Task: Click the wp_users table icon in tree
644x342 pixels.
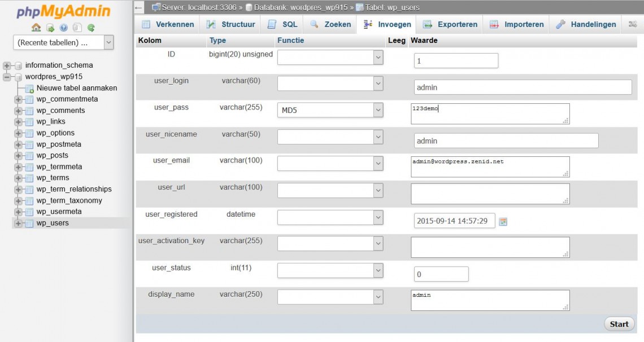Action: [29, 223]
